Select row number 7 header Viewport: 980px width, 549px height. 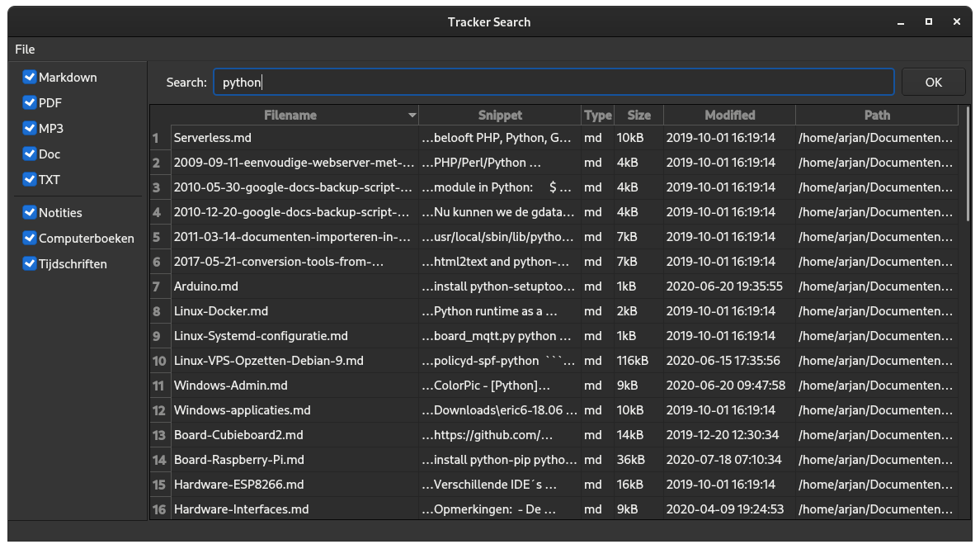[157, 286]
